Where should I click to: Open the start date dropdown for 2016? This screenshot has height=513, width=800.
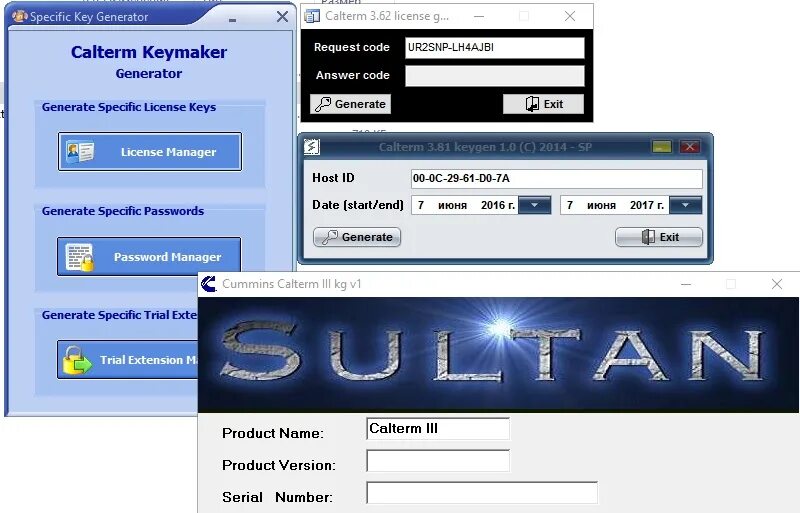coord(534,205)
